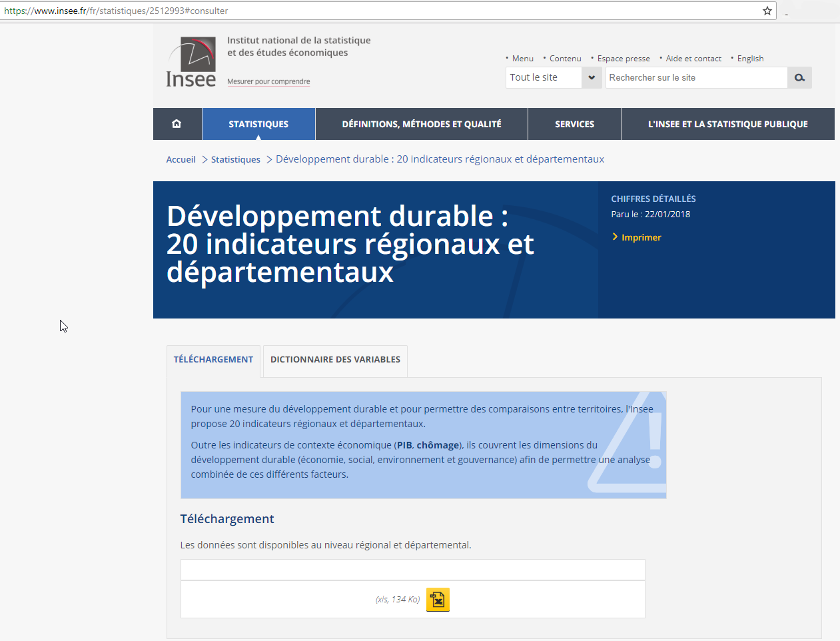Click the Statistiques breadcrumb link
Screen dimensions: 840x641
pos(235,160)
